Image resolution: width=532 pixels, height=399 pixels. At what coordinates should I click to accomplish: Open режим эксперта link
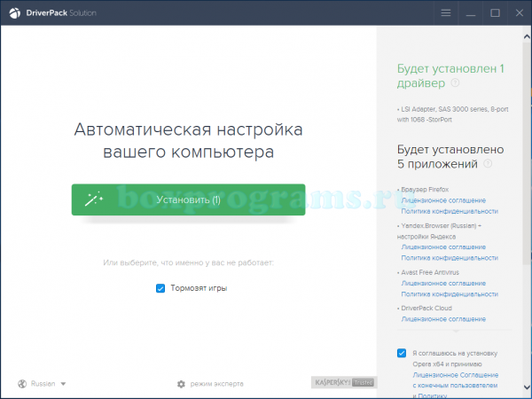[x=217, y=384]
